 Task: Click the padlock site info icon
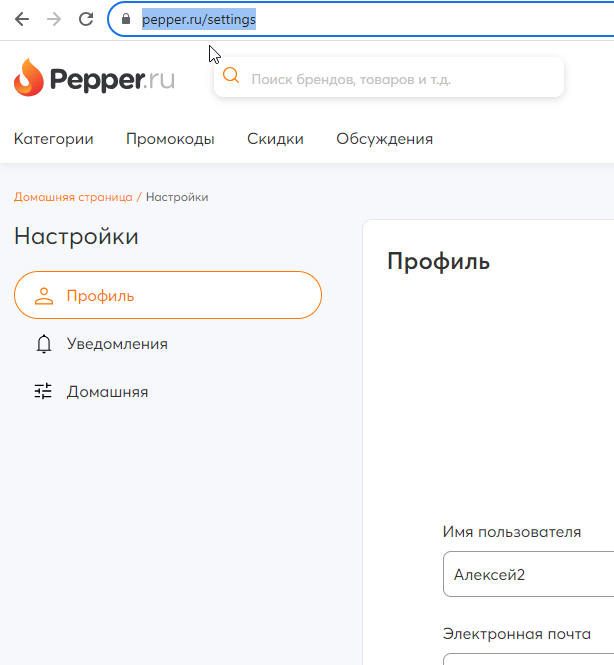tap(126, 19)
